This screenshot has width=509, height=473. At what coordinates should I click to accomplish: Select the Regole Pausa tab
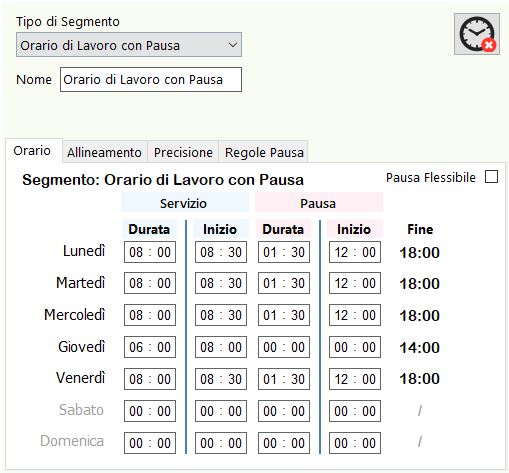[264, 152]
